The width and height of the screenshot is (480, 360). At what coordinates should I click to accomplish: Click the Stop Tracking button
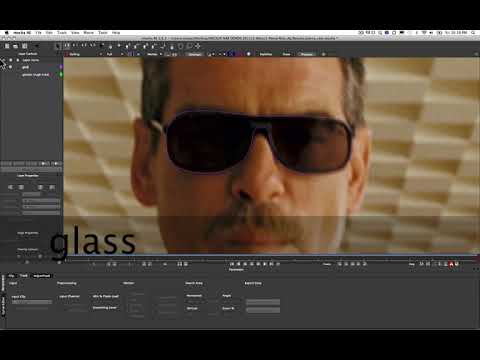pos(352,264)
